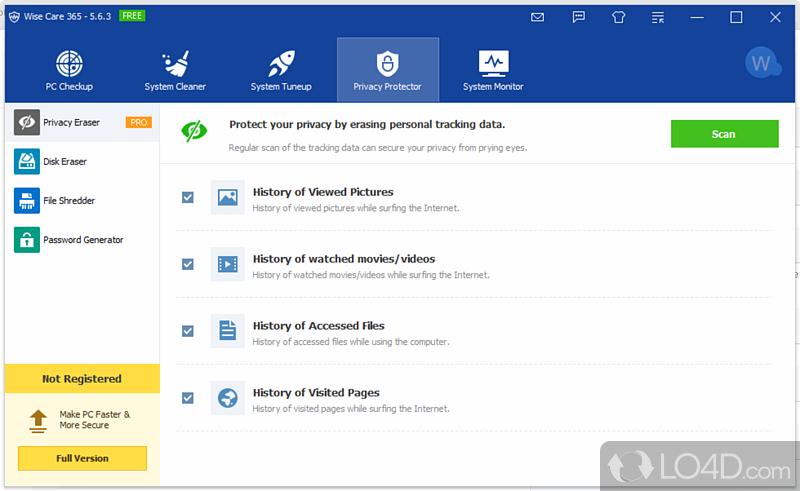Viewport: 800px width, 491px height.
Task: Disable History of Accessed Files checkbox
Action: pos(188,331)
